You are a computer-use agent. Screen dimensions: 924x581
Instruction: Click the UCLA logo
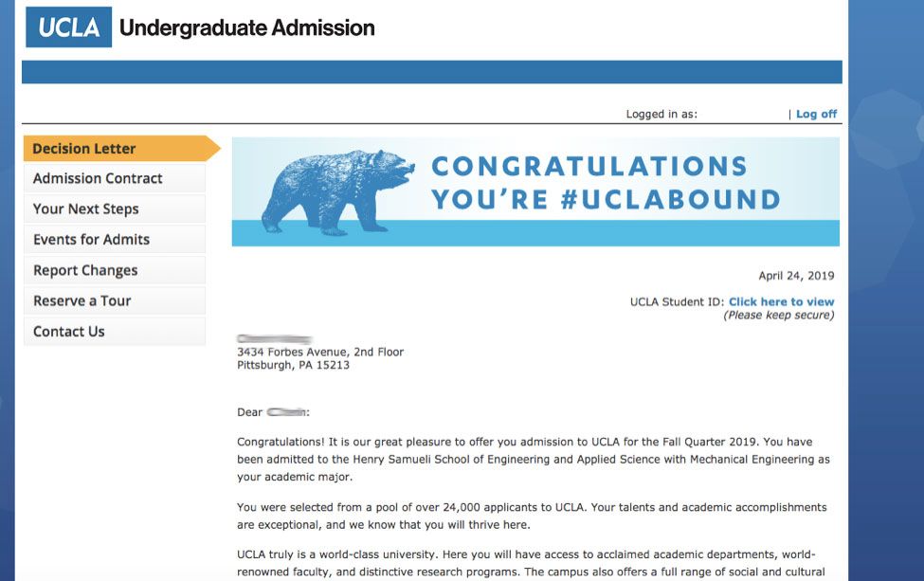tap(68, 27)
